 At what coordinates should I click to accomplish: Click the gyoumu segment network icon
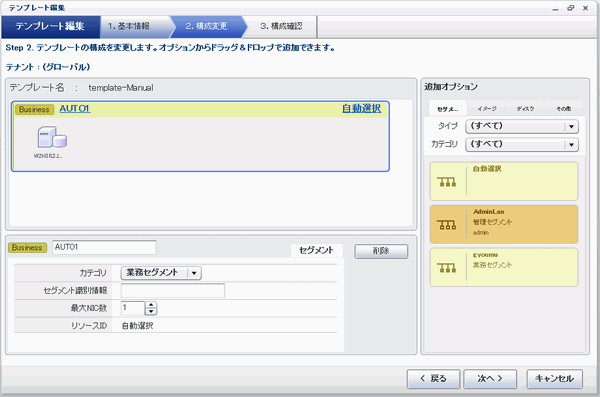(x=447, y=268)
